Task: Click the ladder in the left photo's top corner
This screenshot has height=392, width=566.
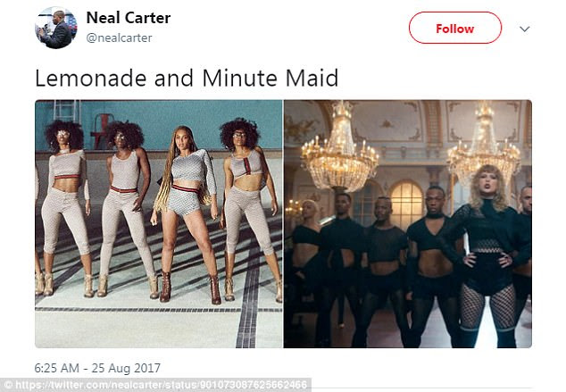Action: pos(67,110)
